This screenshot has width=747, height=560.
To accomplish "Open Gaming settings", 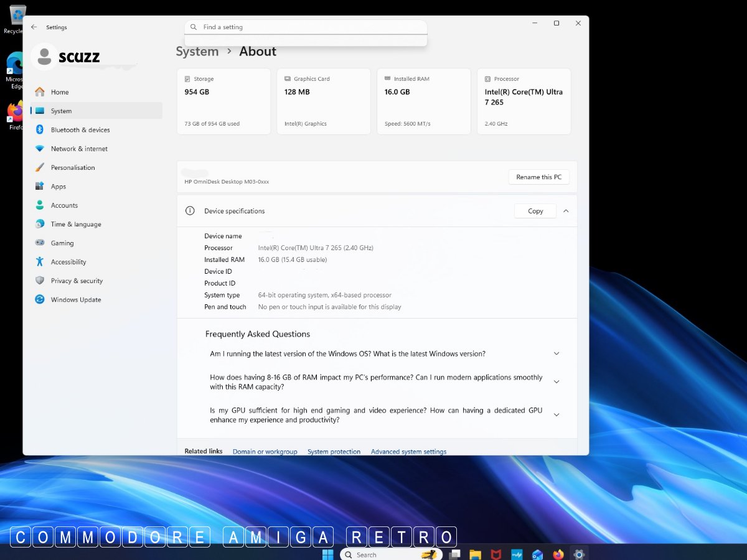I will (x=62, y=243).
